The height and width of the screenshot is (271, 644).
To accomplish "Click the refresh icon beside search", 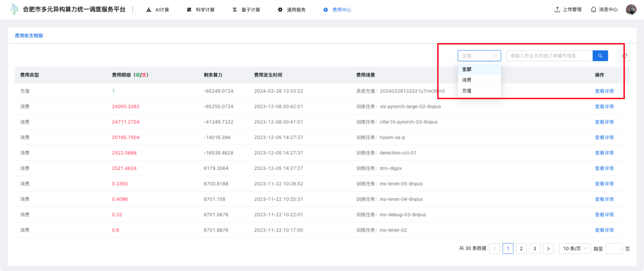I will [624, 56].
